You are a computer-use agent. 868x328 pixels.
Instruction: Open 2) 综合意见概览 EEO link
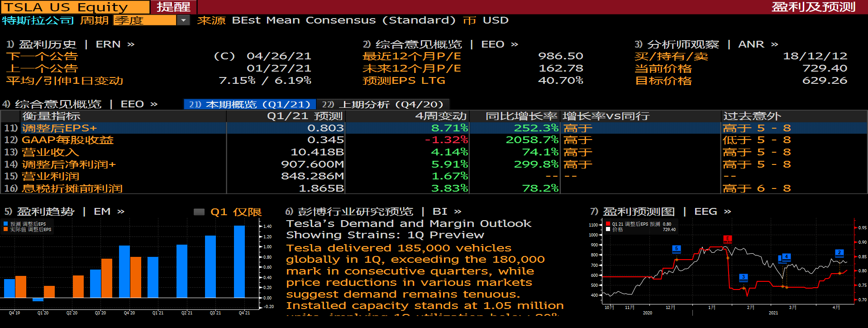440,44
